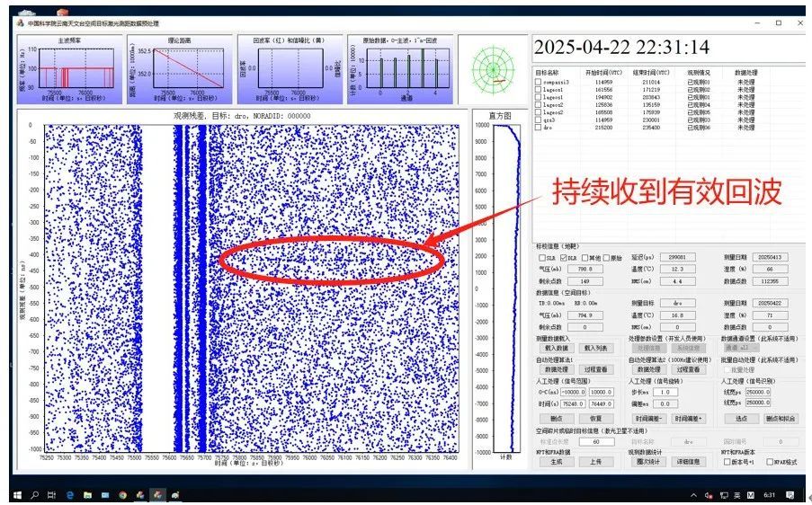Screen dimensions: 812x505
Task: Edit the 步长ms field
Action: 665,392
